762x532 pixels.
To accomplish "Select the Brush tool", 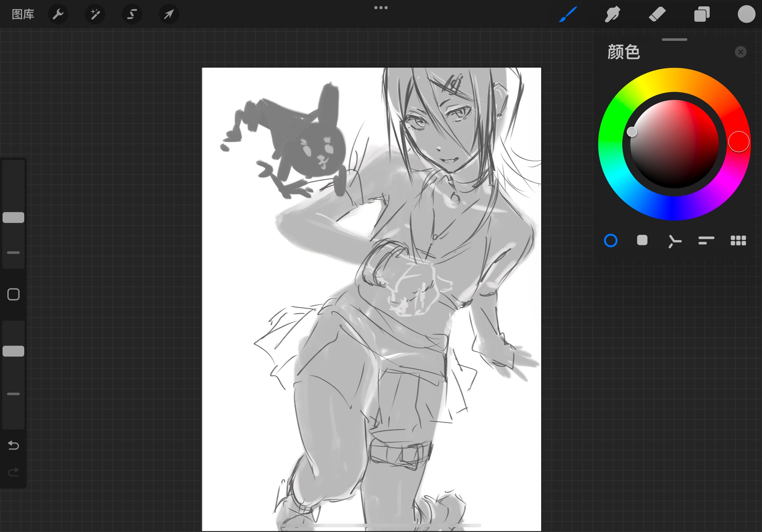I will click(x=568, y=14).
